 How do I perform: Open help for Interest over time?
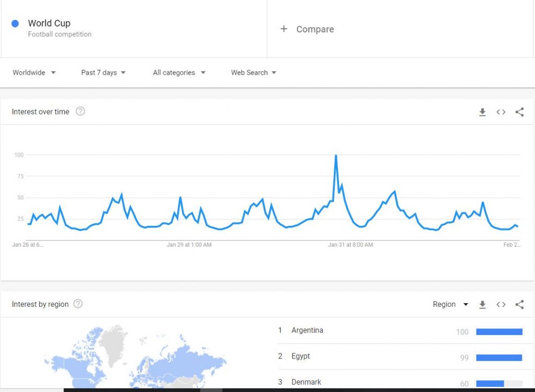pos(80,111)
